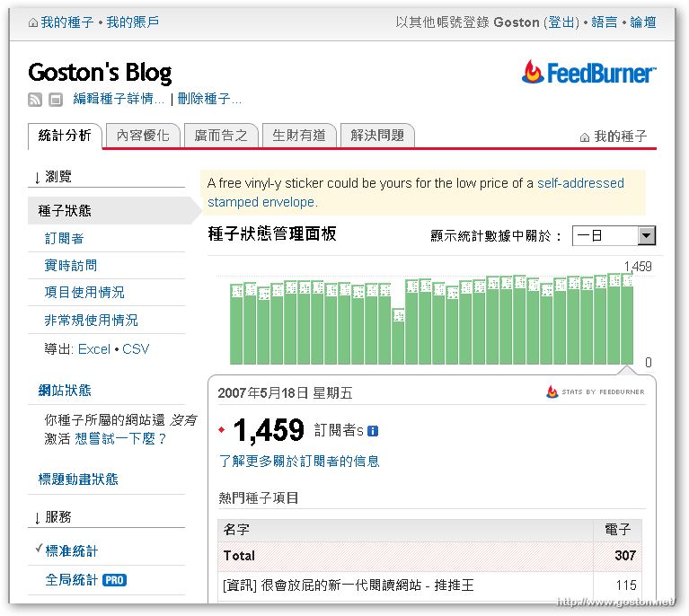Screen dimensions: 689x616
Task: Click the 很會放屁的新一代閱讀網站 item row
Action: (429, 585)
